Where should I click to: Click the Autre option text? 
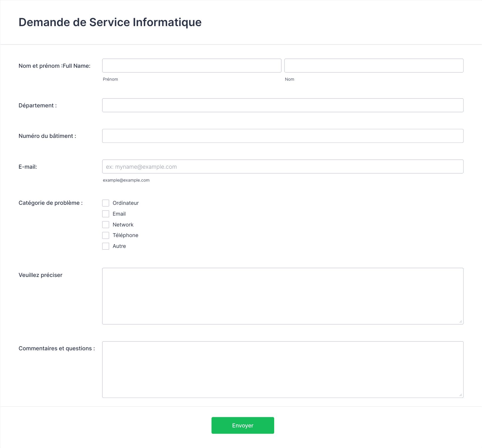119,246
